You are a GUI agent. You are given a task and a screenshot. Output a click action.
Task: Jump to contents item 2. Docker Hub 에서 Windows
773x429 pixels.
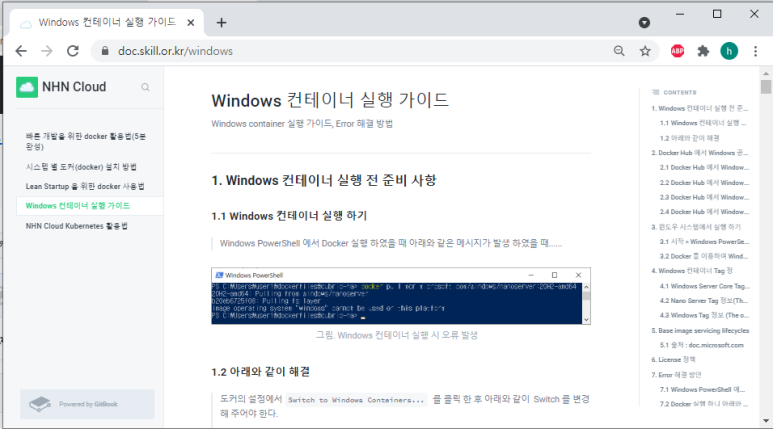point(700,153)
